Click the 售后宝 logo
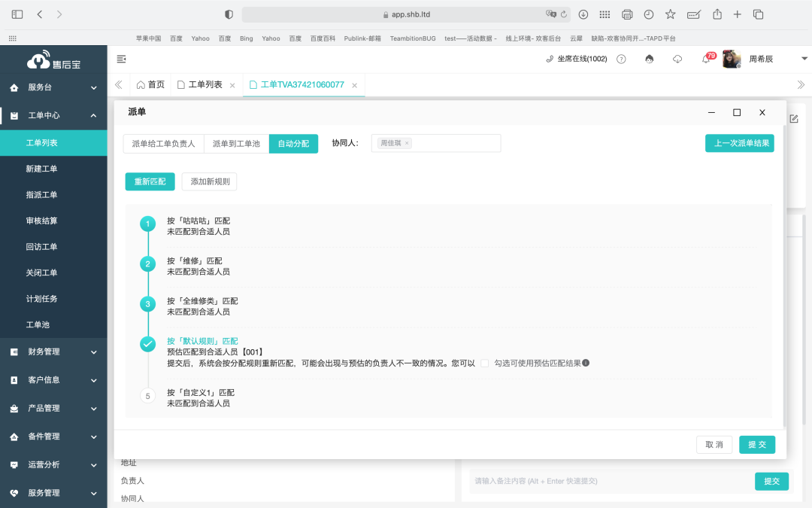Viewport: 812px width, 508px height. point(54,61)
